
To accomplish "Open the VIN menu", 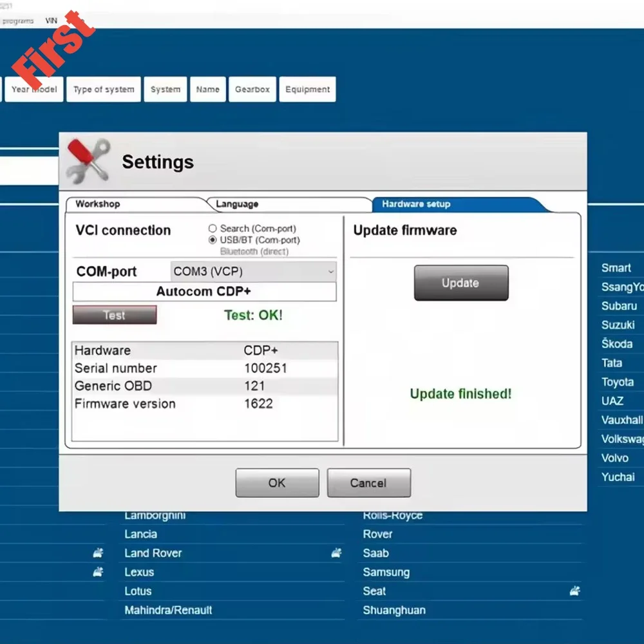I will tap(51, 20).
